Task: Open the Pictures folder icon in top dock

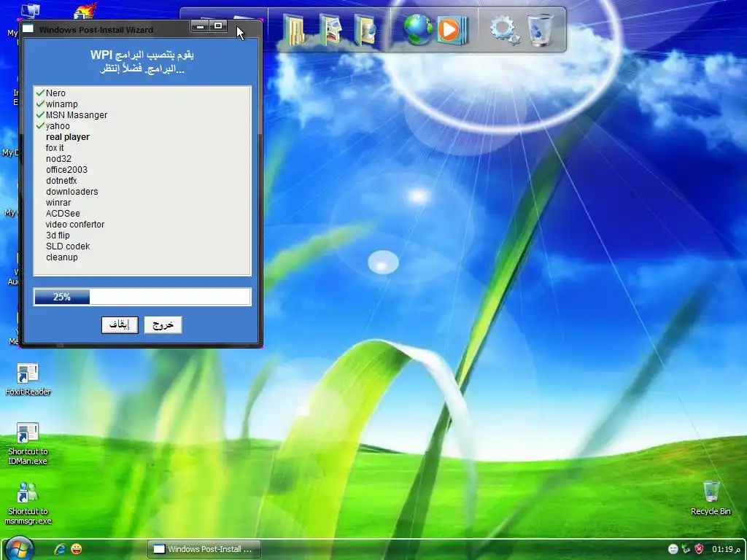Action: pyautogui.click(x=331, y=29)
